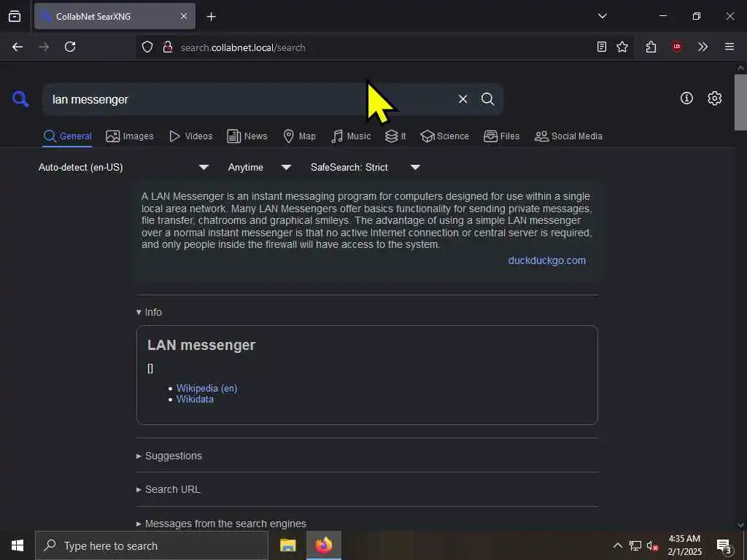
Task: Open the notification center icon
Action: click(724, 546)
